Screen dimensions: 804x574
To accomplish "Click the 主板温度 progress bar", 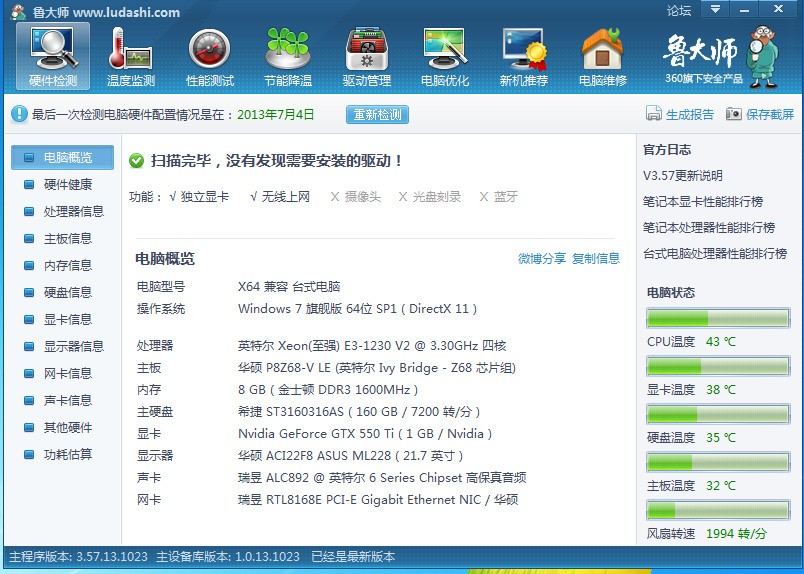I will (718, 462).
